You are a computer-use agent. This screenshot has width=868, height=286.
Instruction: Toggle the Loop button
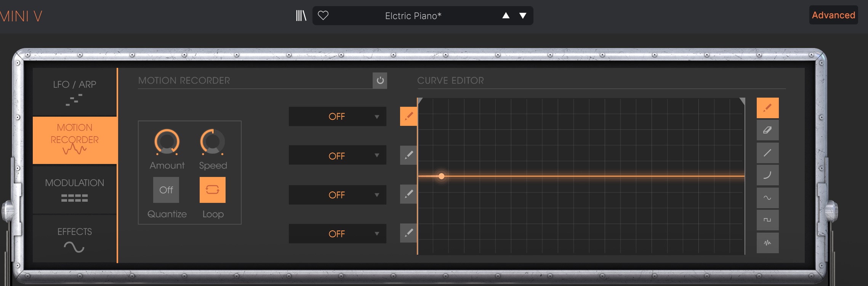click(213, 190)
